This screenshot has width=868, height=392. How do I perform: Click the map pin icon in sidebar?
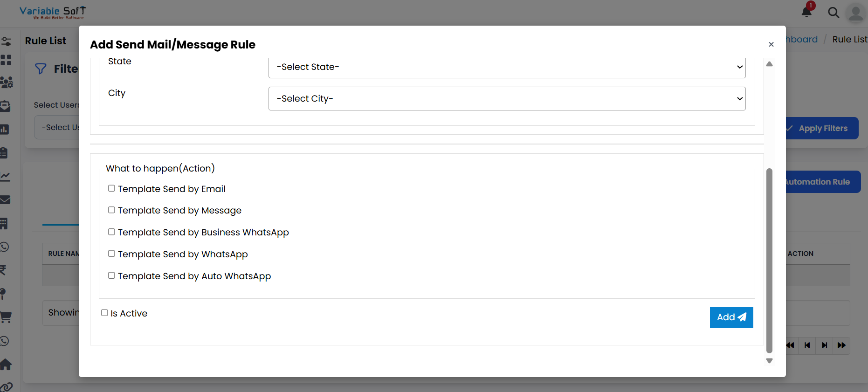[3, 294]
